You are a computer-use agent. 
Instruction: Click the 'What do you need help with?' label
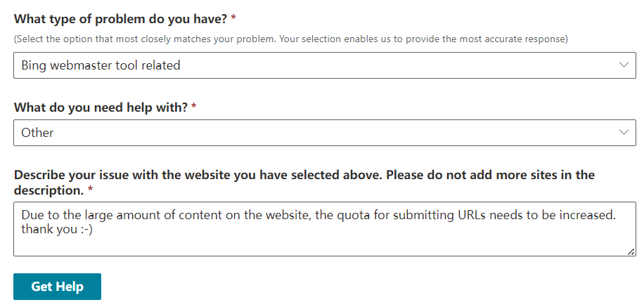point(101,107)
